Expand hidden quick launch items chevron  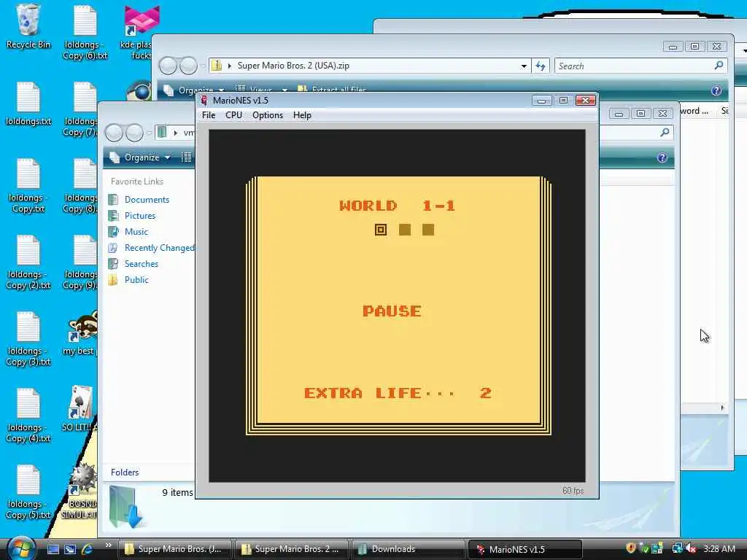coord(108,545)
